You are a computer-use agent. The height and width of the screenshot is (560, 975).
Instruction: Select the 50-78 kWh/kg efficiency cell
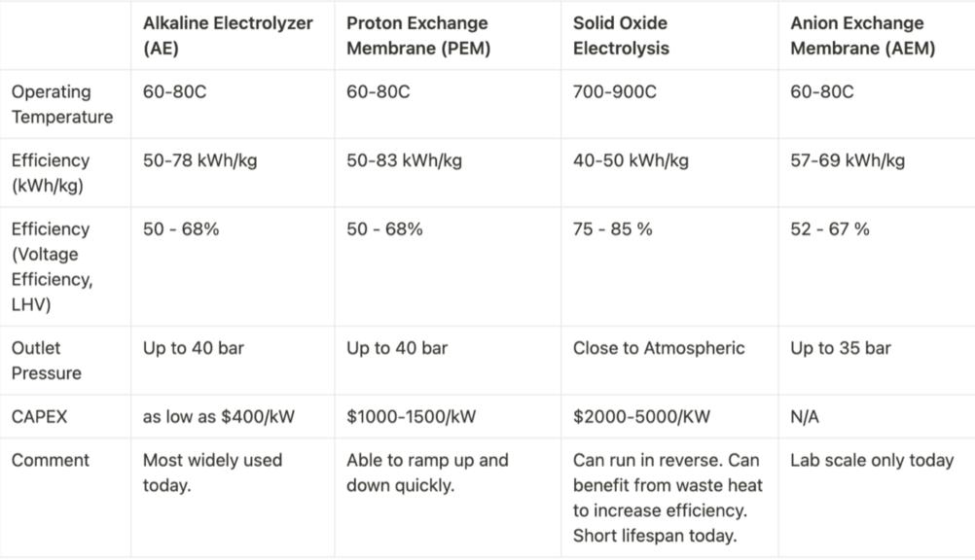[199, 161]
